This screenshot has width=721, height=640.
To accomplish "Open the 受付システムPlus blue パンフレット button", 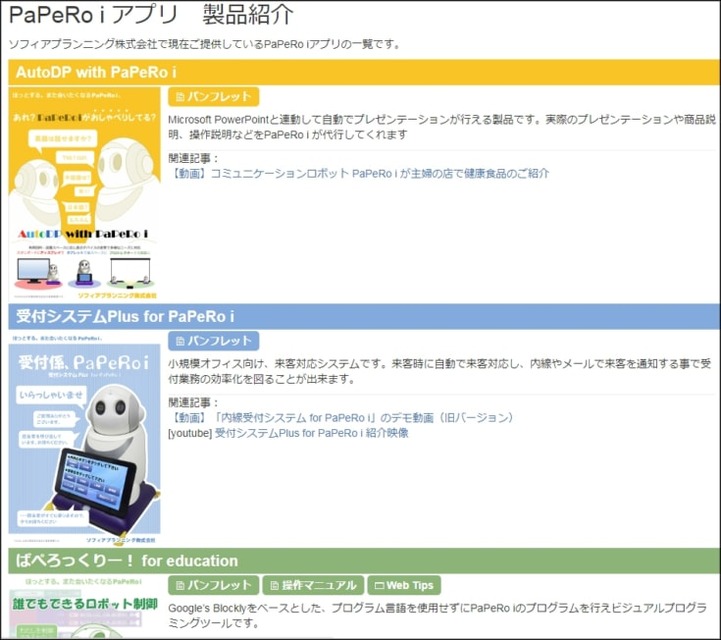I will 213,341.
